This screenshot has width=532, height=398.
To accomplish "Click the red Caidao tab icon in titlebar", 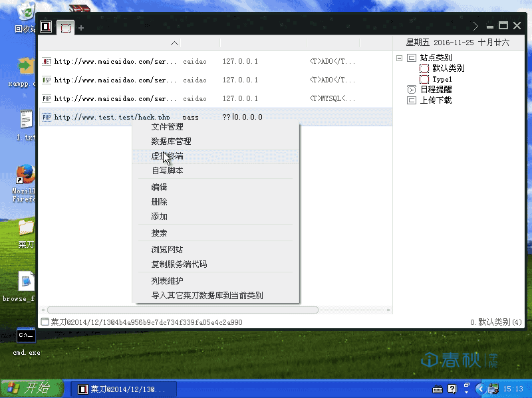I will pyautogui.click(x=45, y=25).
